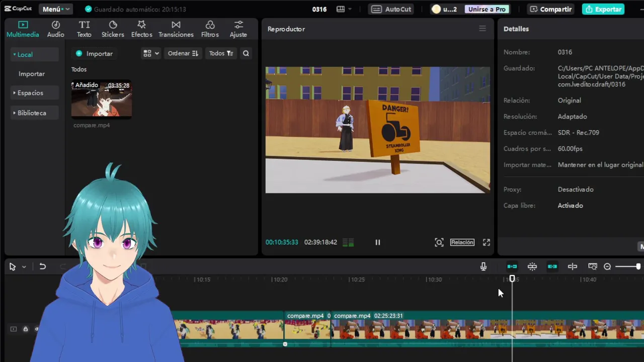Toggle auto snapping icon
The width and height of the screenshot is (644, 362).
pos(532,266)
